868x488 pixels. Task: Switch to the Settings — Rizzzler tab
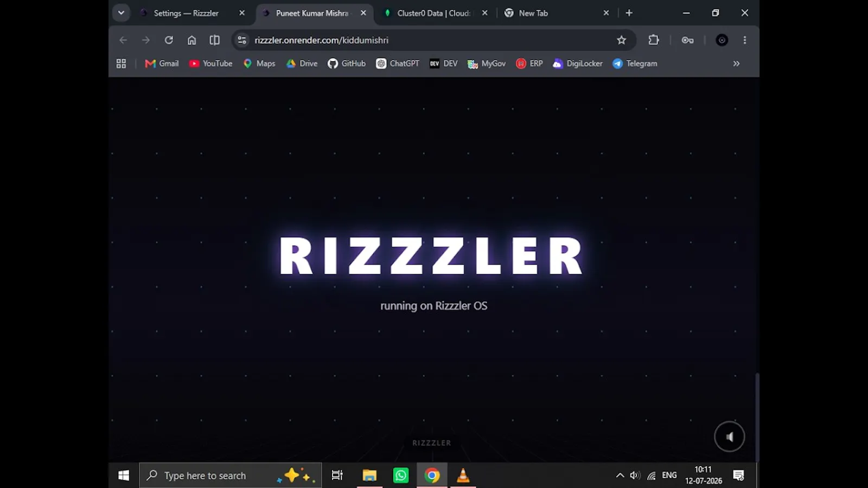(x=187, y=13)
